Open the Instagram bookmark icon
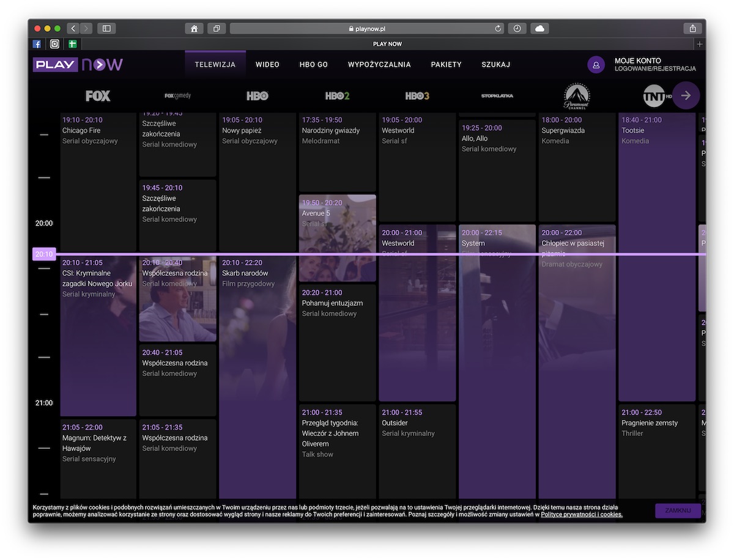This screenshot has height=560, width=734. point(54,44)
